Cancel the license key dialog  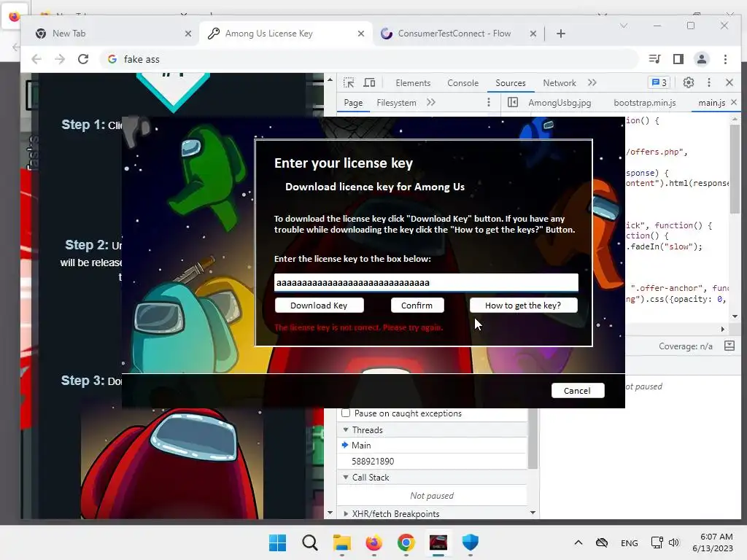578,391
